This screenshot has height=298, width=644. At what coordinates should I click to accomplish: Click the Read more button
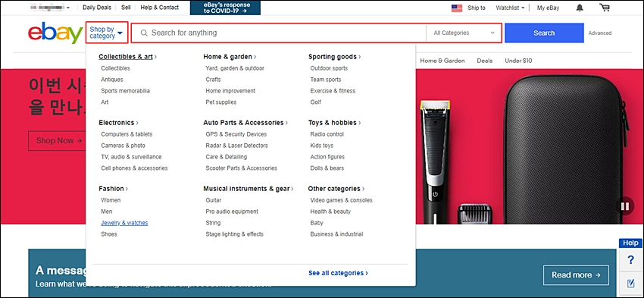click(576, 275)
